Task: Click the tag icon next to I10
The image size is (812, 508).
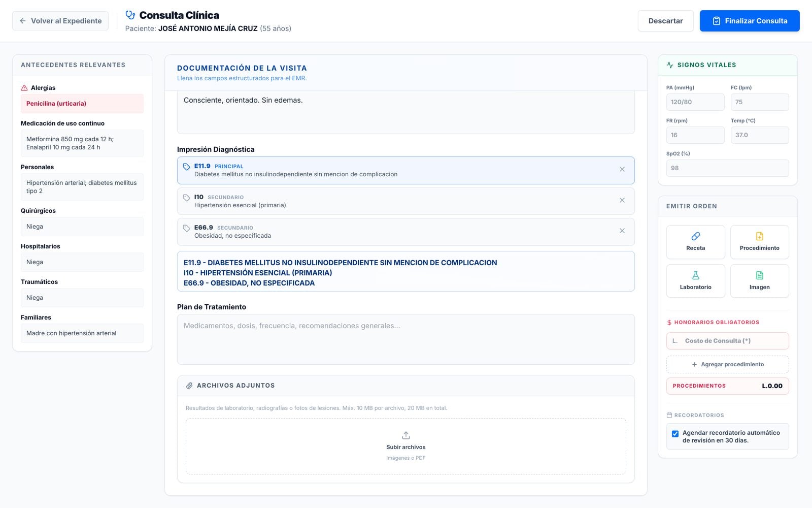Action: [186, 198]
